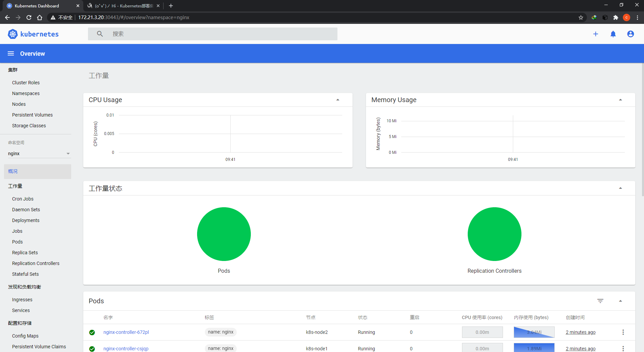Click the search magnifier icon
This screenshot has height=352, width=644.
click(x=100, y=34)
